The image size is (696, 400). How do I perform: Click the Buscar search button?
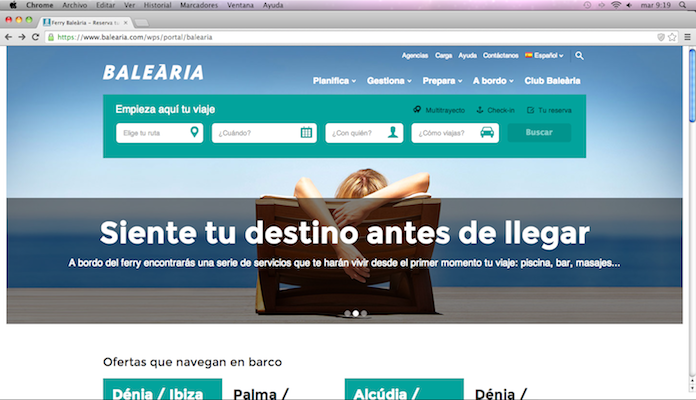pos(539,132)
